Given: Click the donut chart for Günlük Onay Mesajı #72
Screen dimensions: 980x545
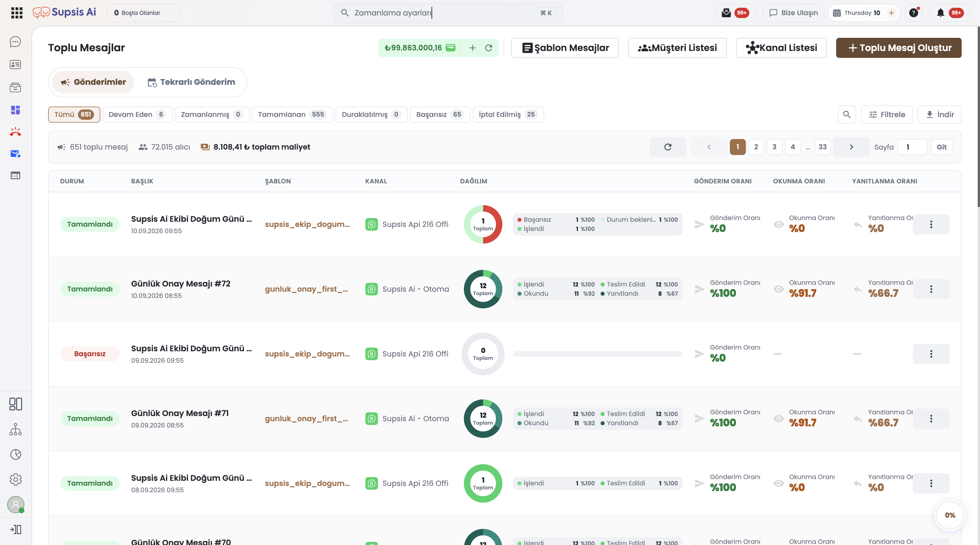Looking at the screenshot, I should (483, 289).
